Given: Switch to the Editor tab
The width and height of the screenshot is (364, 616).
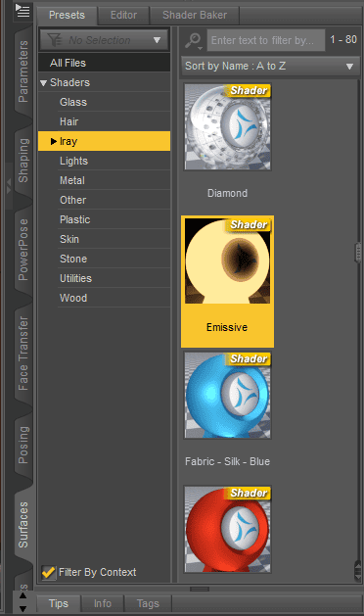Looking at the screenshot, I should pos(123,16).
